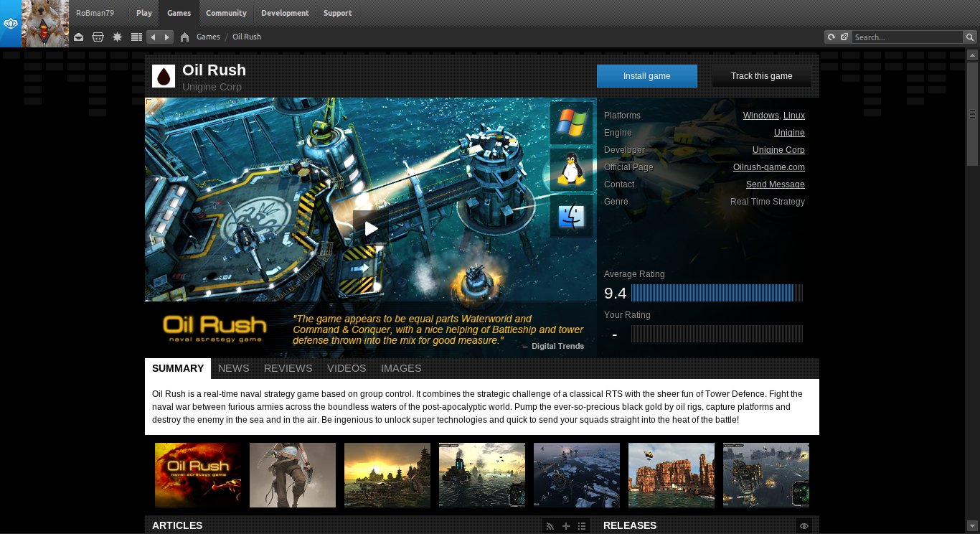The image size is (980, 534).
Task: Click the plus icon in Articles header
Action: point(566,526)
